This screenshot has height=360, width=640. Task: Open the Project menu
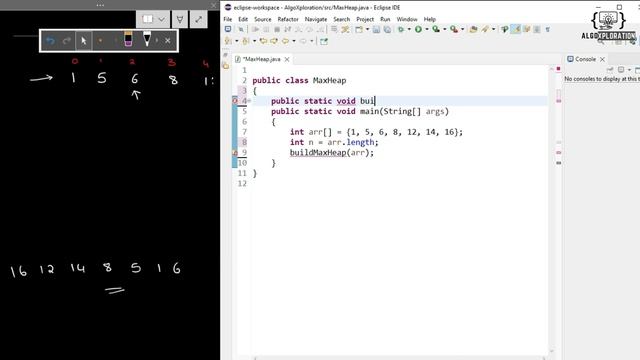pos(365,19)
